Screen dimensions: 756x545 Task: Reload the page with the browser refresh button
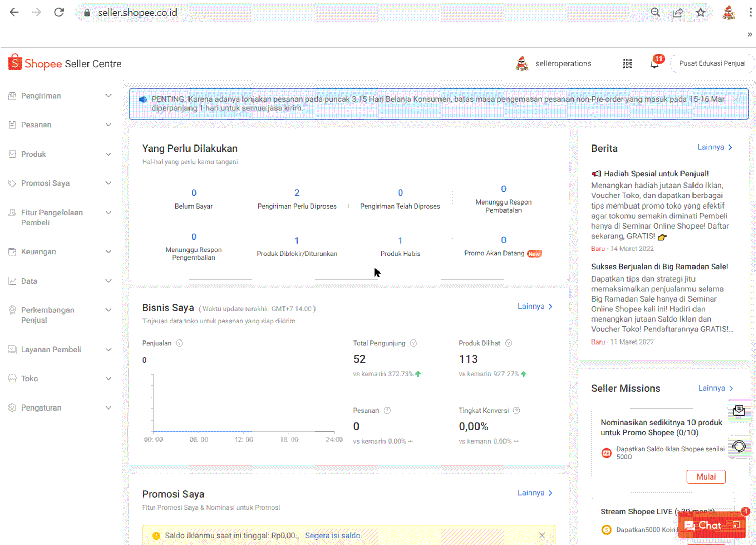click(x=59, y=13)
